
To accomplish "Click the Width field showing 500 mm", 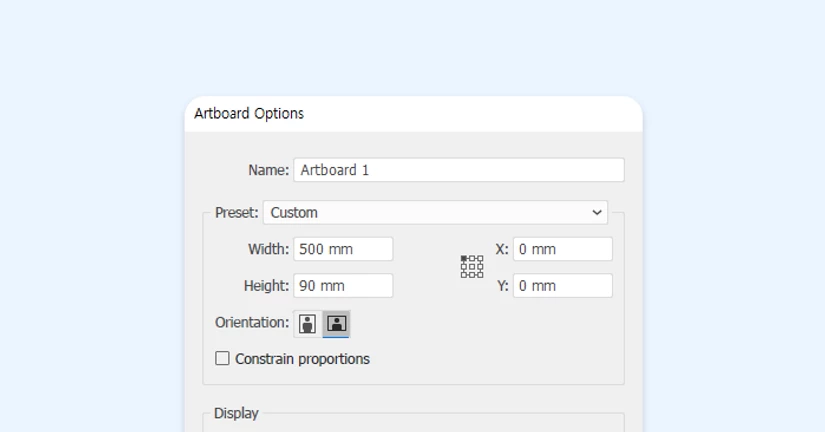I will point(343,249).
